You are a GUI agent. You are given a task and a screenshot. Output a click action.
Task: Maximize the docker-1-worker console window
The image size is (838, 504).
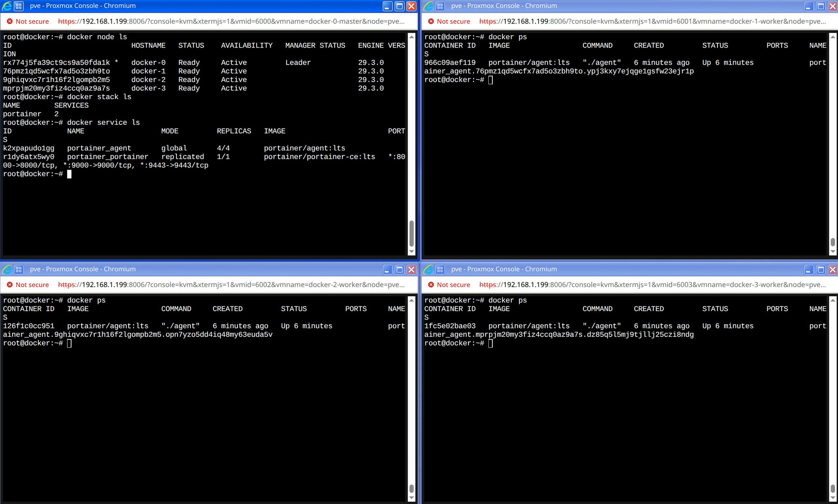[x=821, y=6]
